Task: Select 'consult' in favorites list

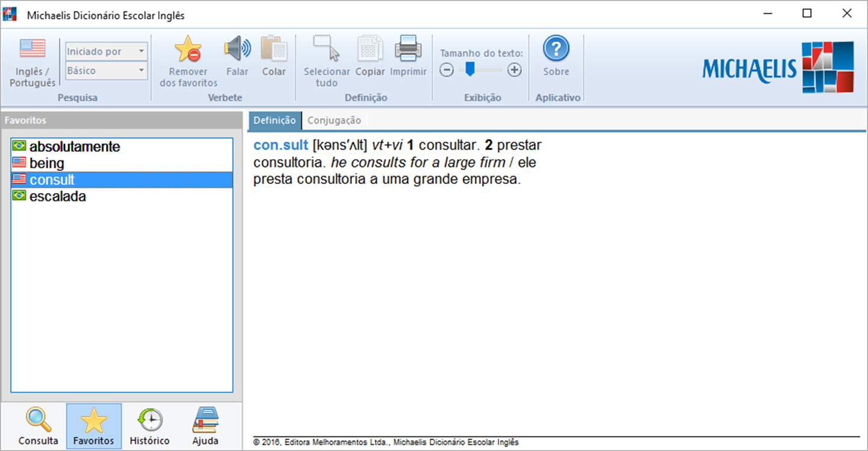Action: click(x=122, y=180)
